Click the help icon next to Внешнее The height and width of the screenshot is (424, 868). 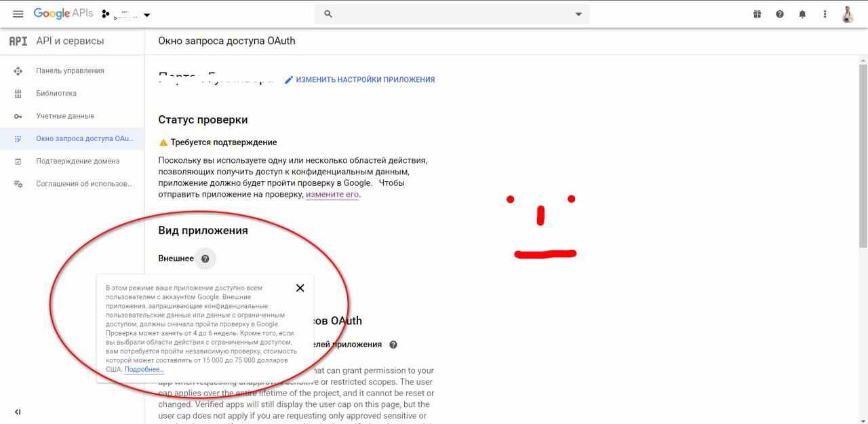tap(205, 258)
